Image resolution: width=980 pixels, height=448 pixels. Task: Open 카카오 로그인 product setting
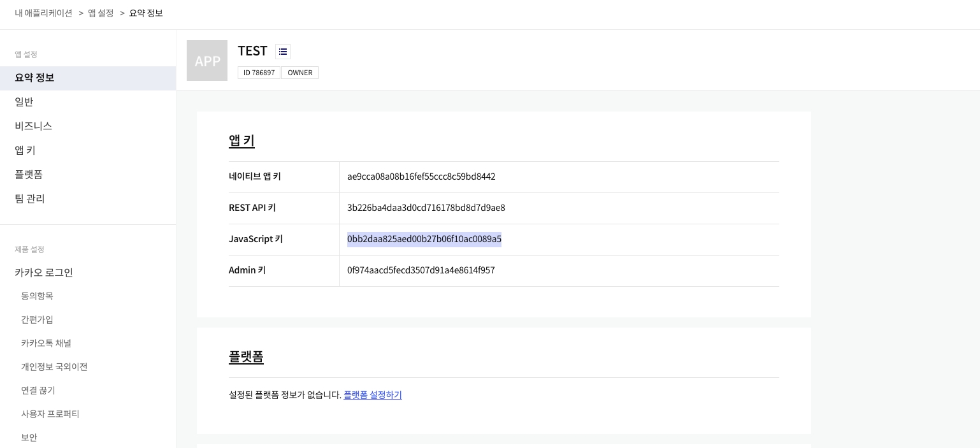[44, 273]
